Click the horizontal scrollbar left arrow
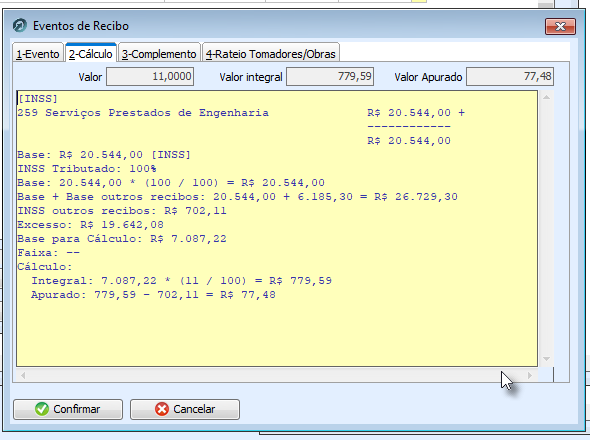Viewport: 590px width, 440px height. pos(23,375)
